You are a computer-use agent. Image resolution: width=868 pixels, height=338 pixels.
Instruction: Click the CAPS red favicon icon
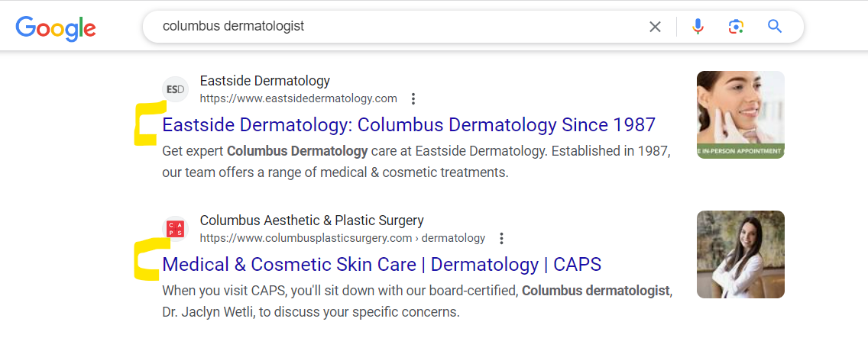coord(175,229)
